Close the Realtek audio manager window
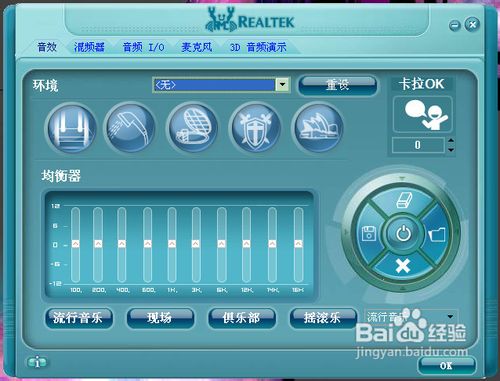Viewport: 500px width, 381px height. point(472,24)
